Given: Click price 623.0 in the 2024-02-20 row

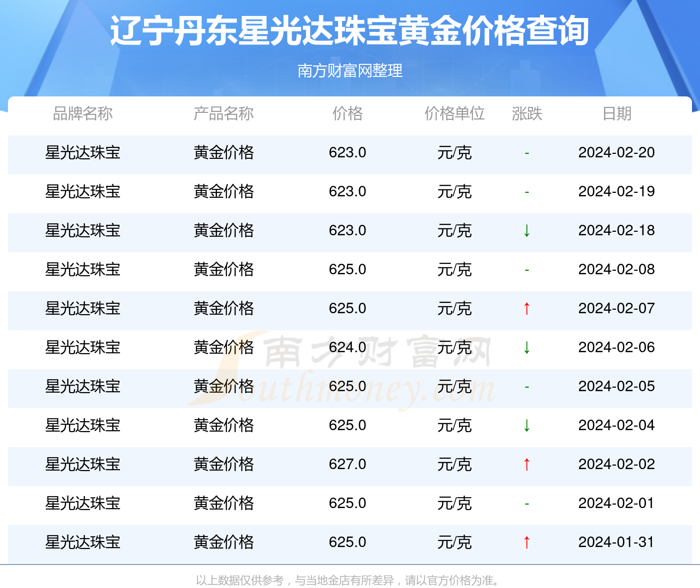Looking at the screenshot, I should click(347, 152).
